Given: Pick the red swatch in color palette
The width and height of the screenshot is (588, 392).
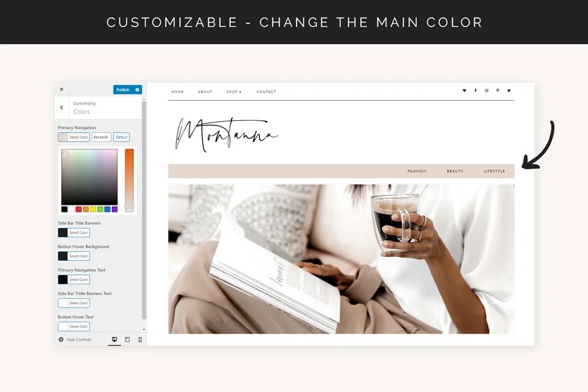Looking at the screenshot, I should tap(78, 209).
